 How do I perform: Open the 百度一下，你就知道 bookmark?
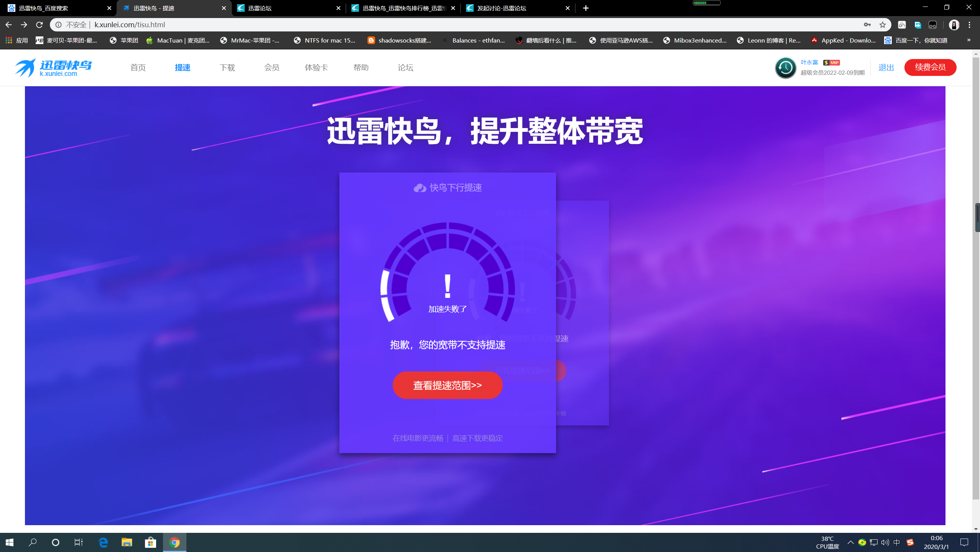tap(916, 40)
